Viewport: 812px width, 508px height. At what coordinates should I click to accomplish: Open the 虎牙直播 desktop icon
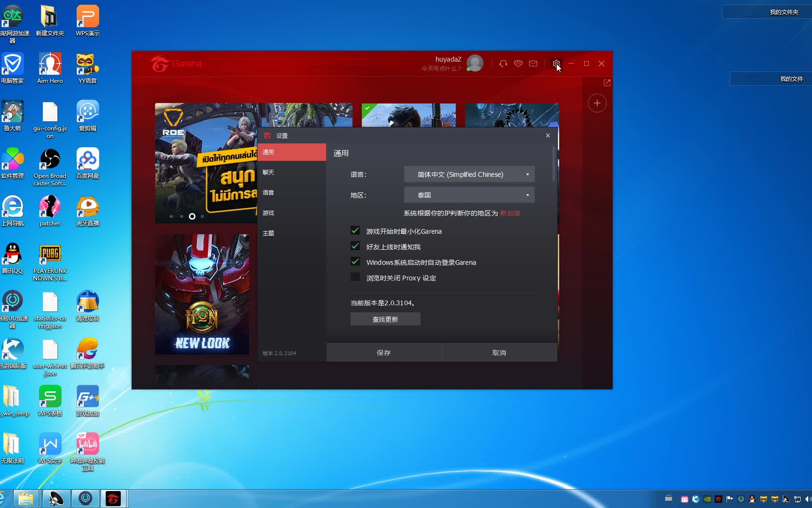(x=87, y=211)
